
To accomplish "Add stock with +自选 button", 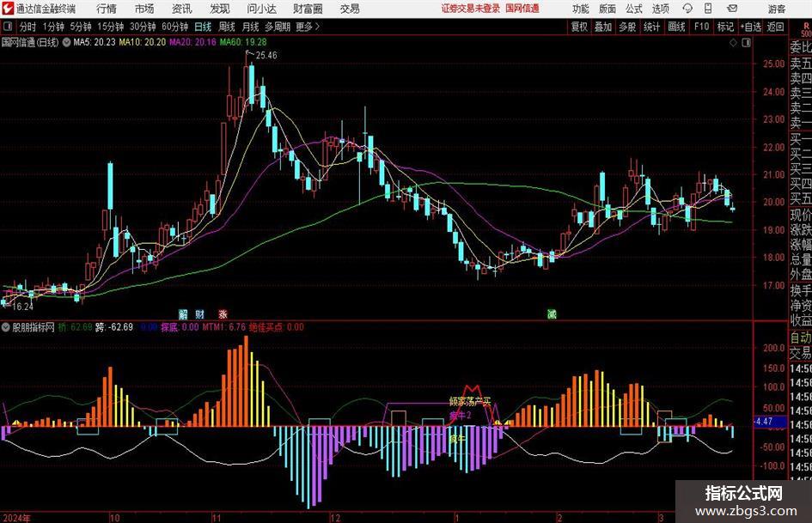I will (751, 27).
